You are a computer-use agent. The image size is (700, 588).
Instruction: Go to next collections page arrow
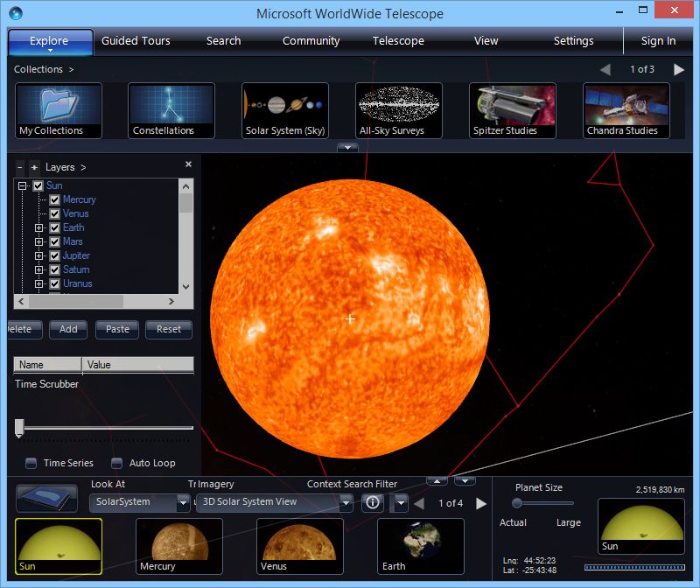(679, 70)
